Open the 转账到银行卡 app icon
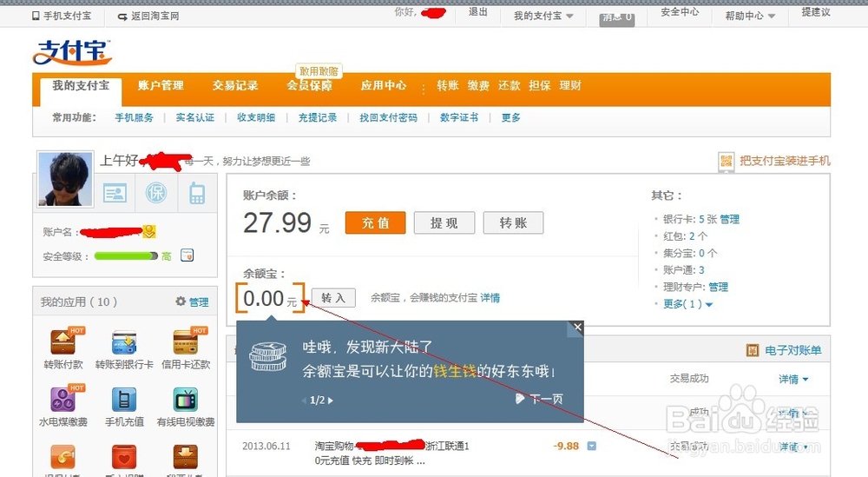This screenshot has height=477, width=868. click(124, 341)
